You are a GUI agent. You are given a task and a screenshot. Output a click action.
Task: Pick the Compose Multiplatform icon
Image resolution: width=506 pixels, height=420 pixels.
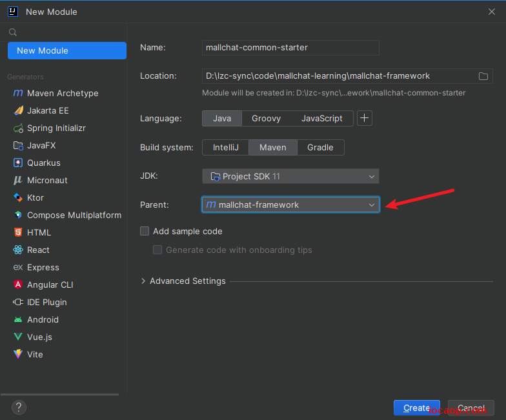click(18, 215)
